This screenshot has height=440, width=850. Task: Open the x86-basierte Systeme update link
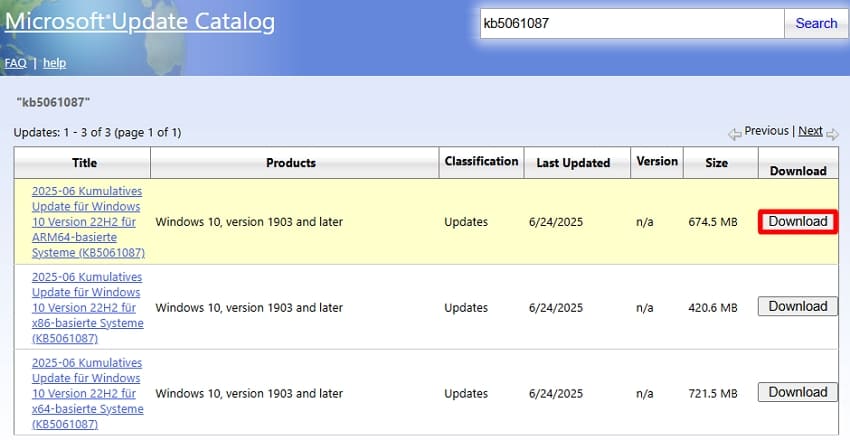(88, 308)
